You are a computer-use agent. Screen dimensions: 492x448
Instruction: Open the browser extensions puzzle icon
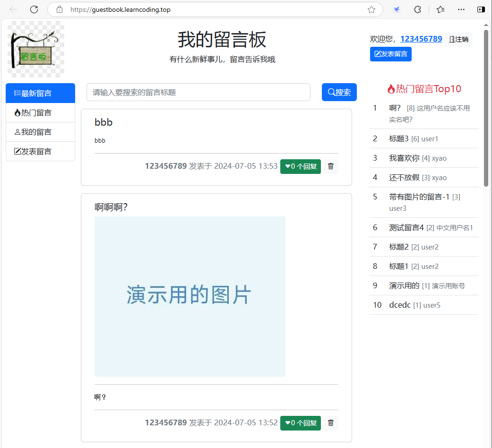click(x=417, y=9)
